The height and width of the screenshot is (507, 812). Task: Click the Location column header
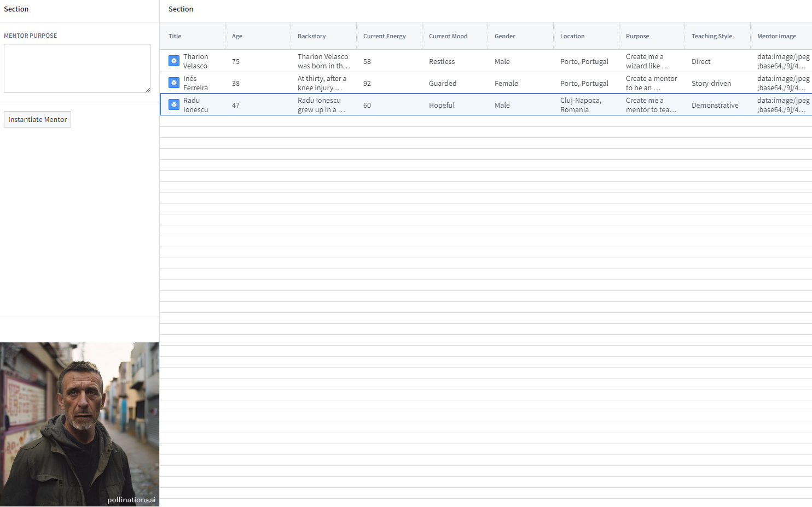coord(572,36)
